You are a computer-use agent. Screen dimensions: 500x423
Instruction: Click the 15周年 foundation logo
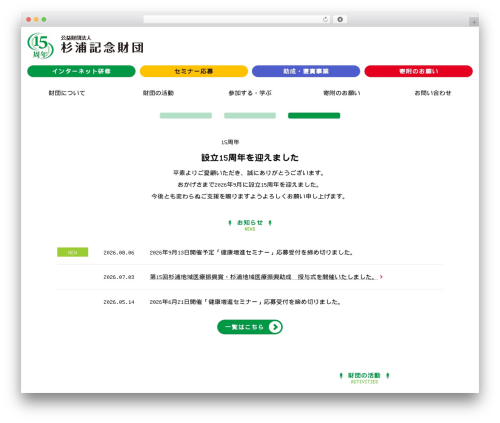tap(40, 46)
